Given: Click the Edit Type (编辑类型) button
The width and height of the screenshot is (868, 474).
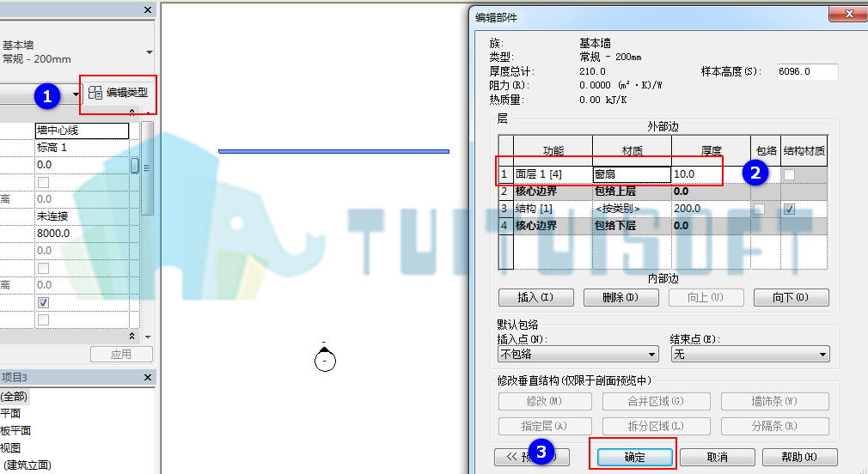Looking at the screenshot, I should point(118,93).
